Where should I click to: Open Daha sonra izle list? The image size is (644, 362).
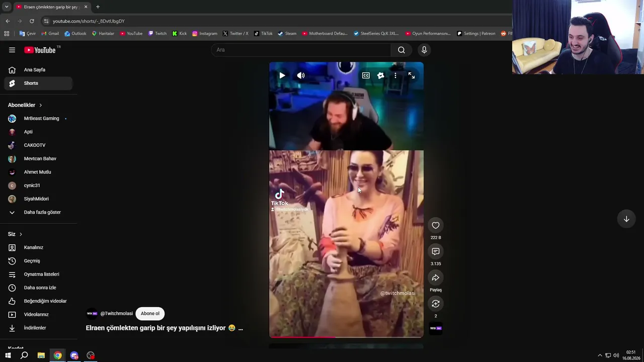38,288
